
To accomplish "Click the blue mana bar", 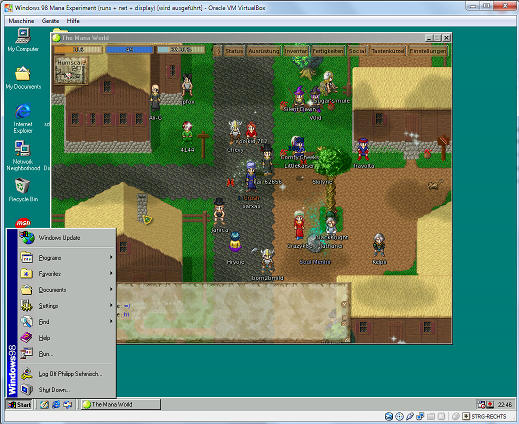I will click(129, 50).
